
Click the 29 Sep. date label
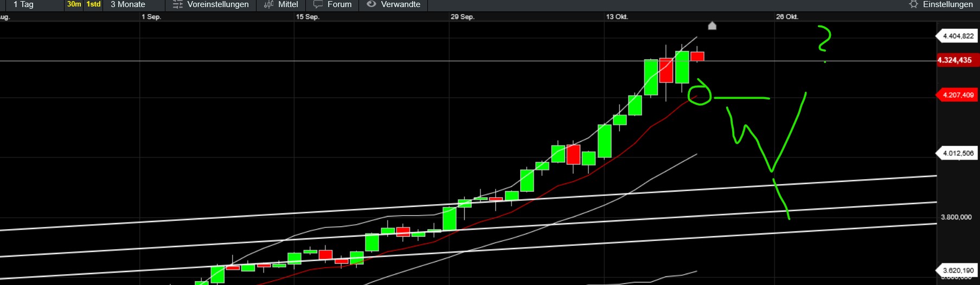click(x=462, y=17)
